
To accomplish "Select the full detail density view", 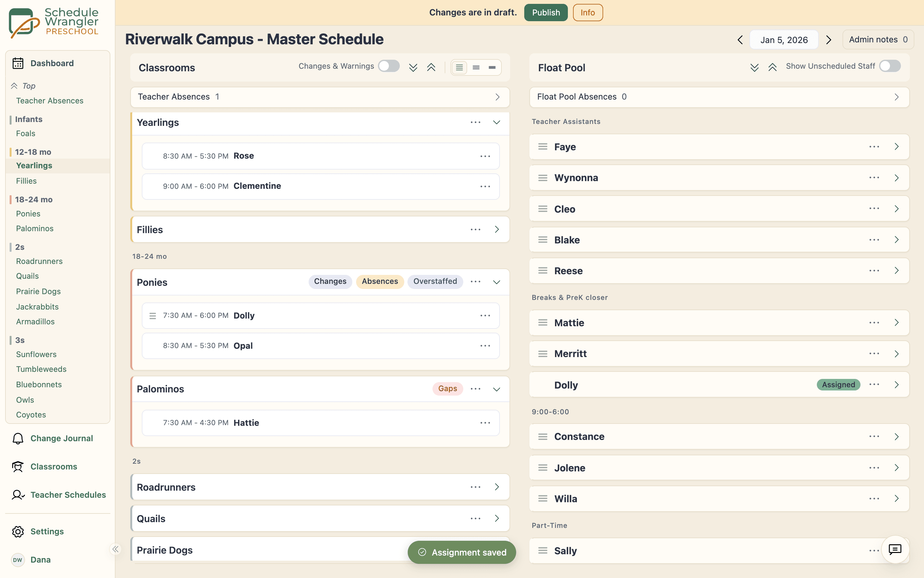I will (x=459, y=68).
